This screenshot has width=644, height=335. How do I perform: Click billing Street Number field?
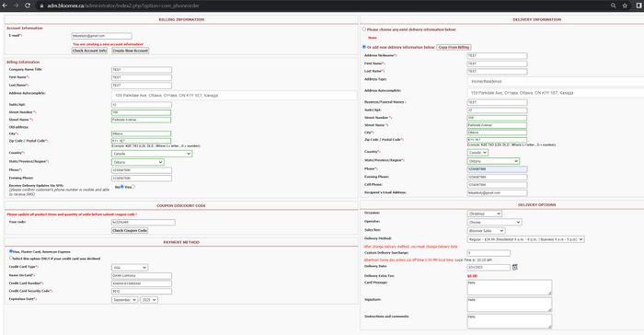(x=142, y=112)
